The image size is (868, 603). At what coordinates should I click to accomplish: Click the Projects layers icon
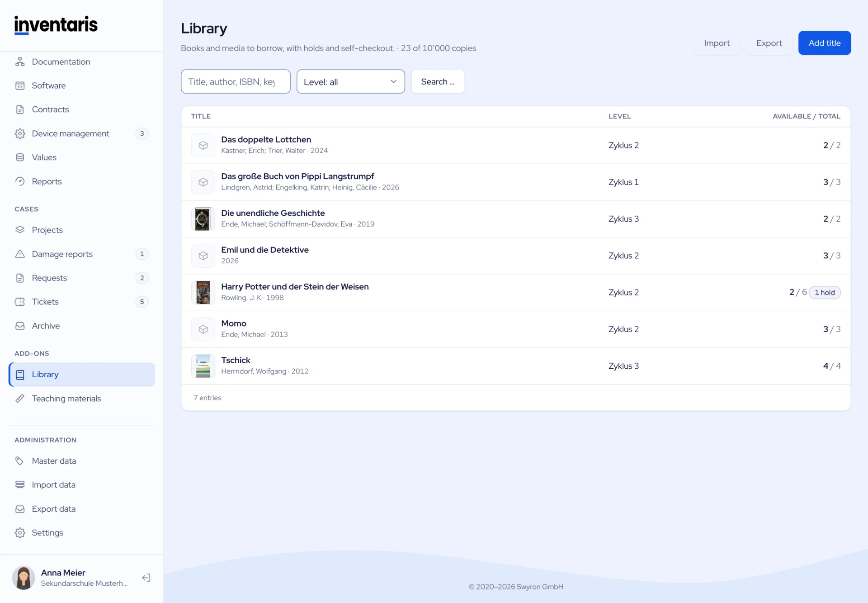click(20, 230)
